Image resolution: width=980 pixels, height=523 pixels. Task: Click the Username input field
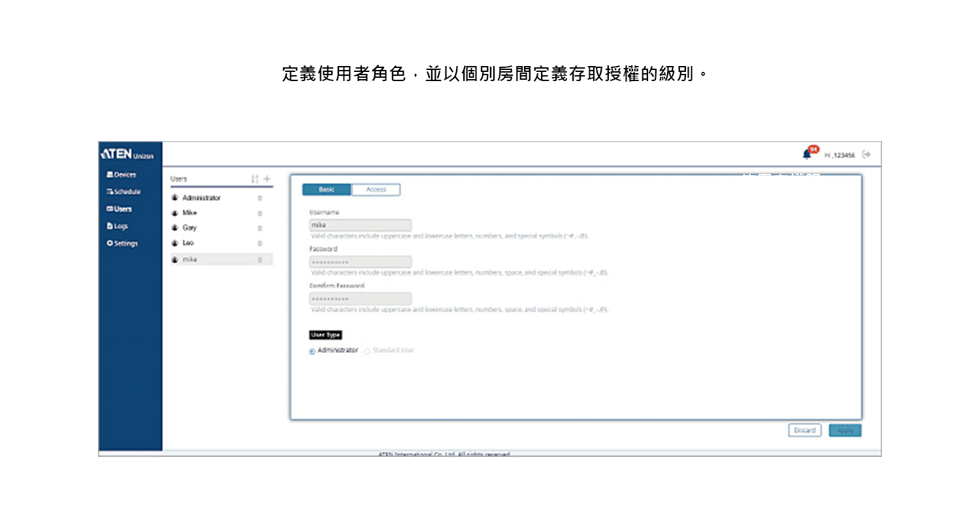pyautogui.click(x=360, y=224)
